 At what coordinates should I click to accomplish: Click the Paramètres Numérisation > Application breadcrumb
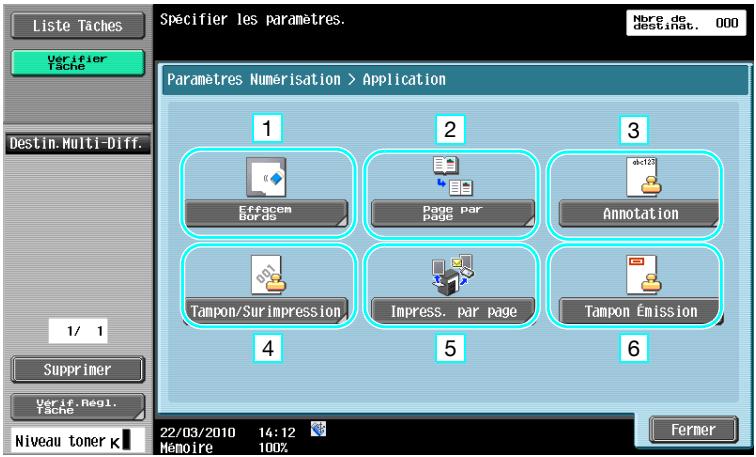click(307, 79)
